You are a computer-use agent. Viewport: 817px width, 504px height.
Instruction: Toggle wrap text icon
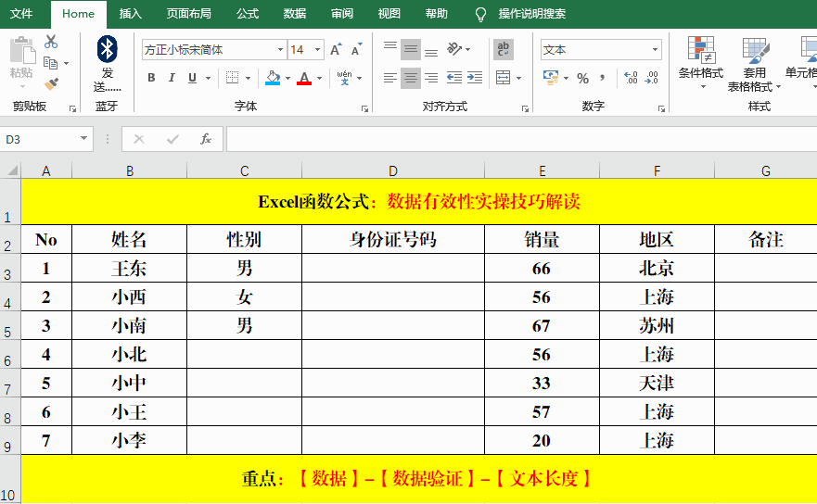[x=504, y=49]
